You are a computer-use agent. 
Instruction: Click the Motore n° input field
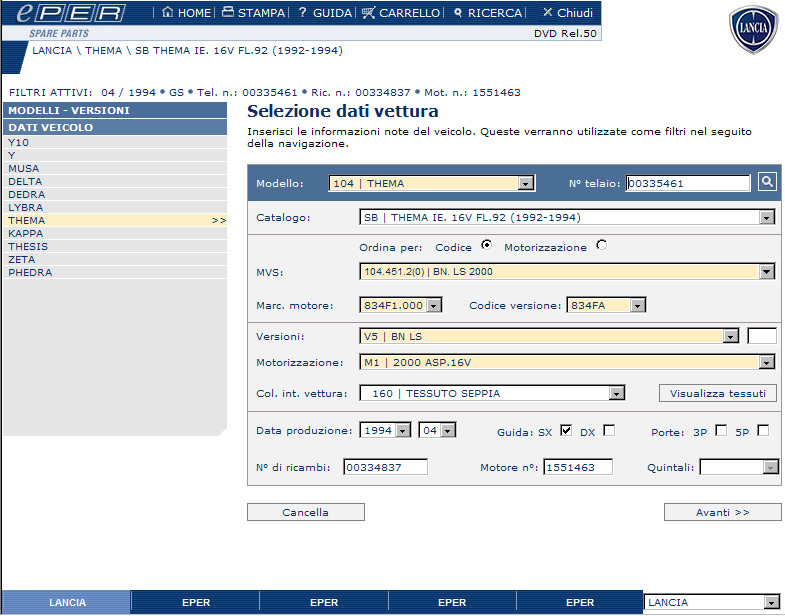coord(578,467)
